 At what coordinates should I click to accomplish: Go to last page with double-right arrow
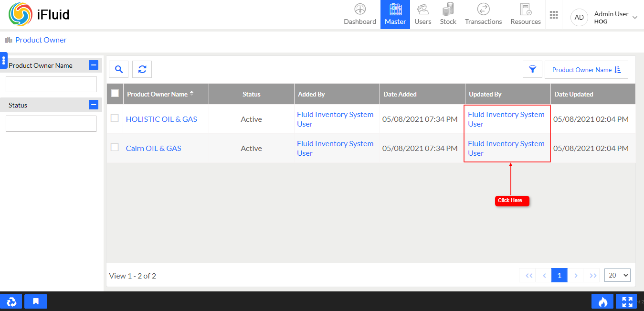(592, 276)
